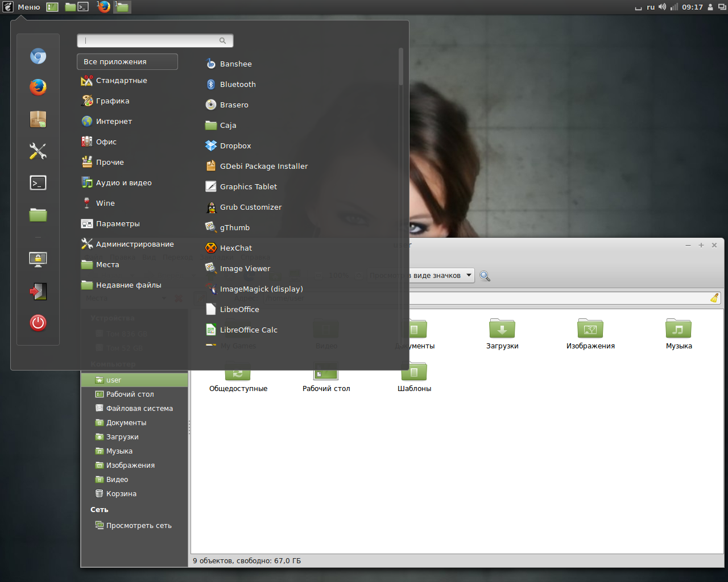
Task: Lock the screen via favorites icon
Action: tap(38, 260)
